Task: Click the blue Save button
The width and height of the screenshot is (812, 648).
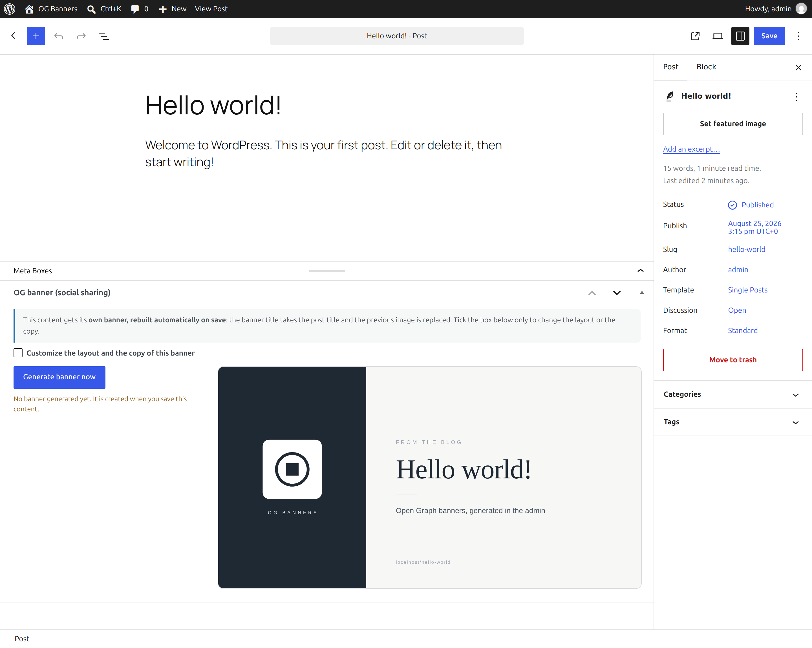Action: pos(769,36)
